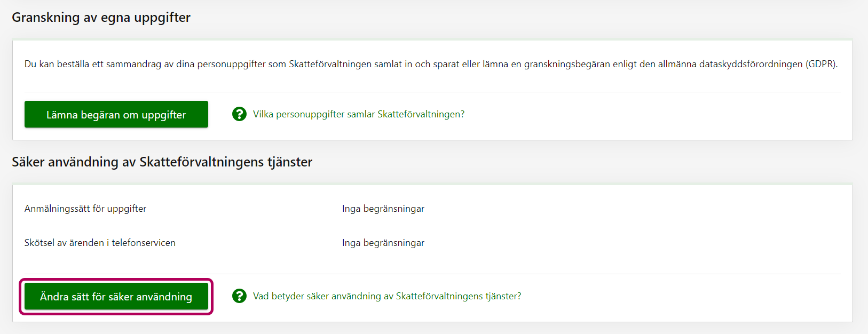Click the word 'sammandrag' in the description paragraph

pyautogui.click(x=133, y=64)
